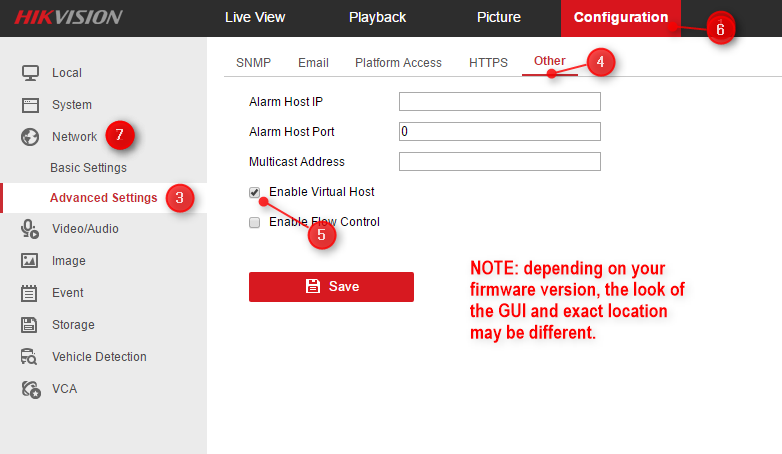The width and height of the screenshot is (782, 454).
Task: Go to the Picture tab
Action: (x=499, y=17)
